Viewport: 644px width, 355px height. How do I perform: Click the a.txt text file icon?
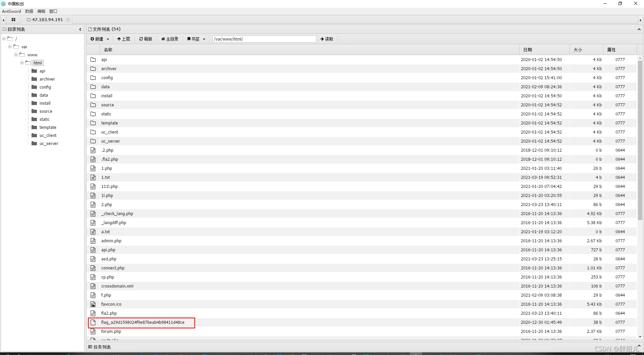(93, 232)
